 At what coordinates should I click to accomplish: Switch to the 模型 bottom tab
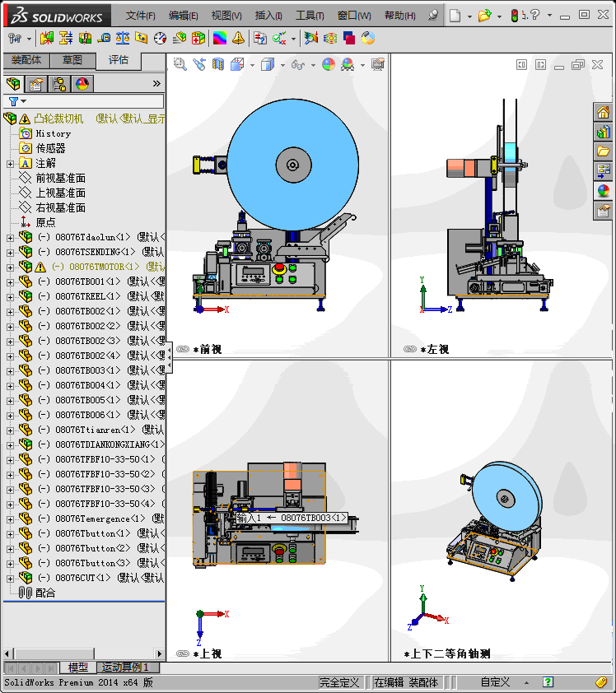click(78, 667)
